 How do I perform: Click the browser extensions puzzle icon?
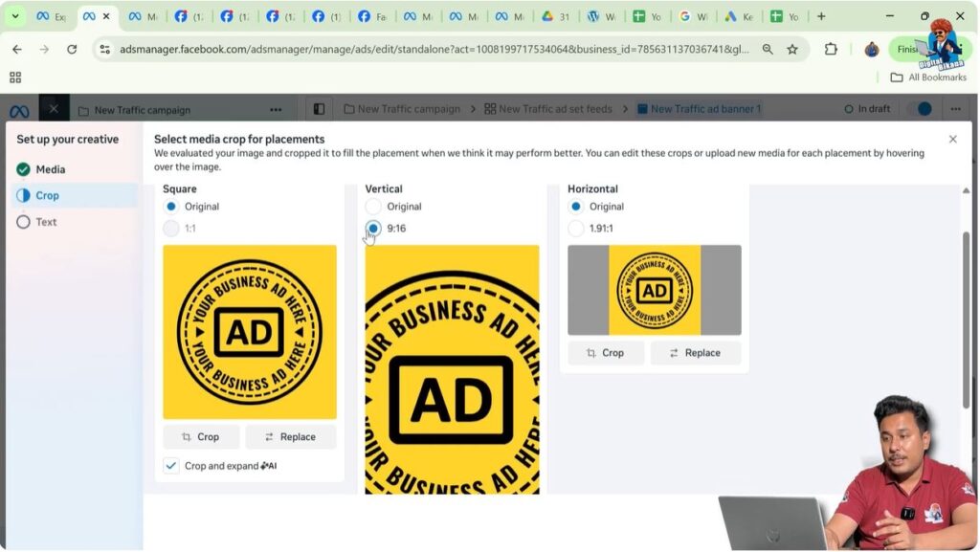831,48
